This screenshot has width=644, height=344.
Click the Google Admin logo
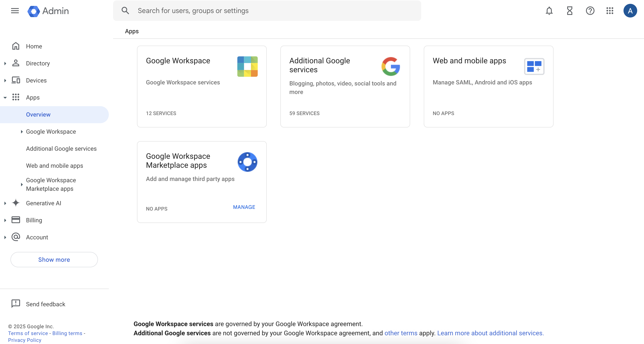[x=48, y=11]
